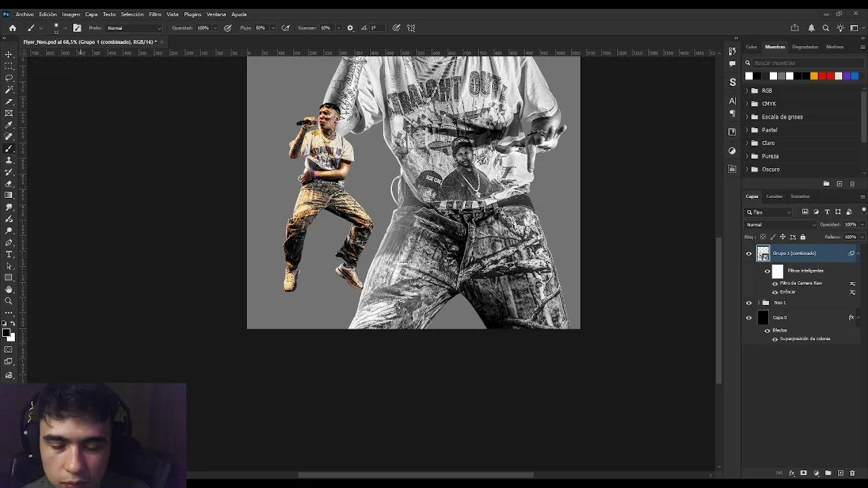Viewport: 868px width, 488px height.
Task: Select the Eraser tool
Action: click(9, 184)
